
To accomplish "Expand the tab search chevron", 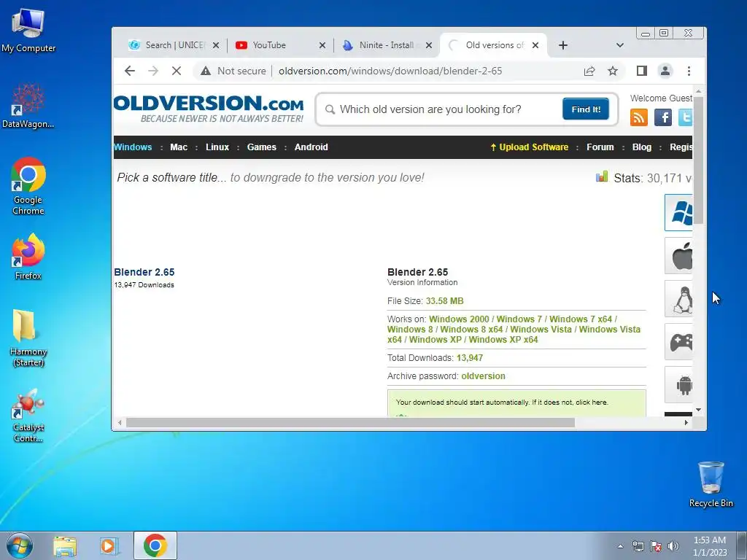I will tap(620, 45).
